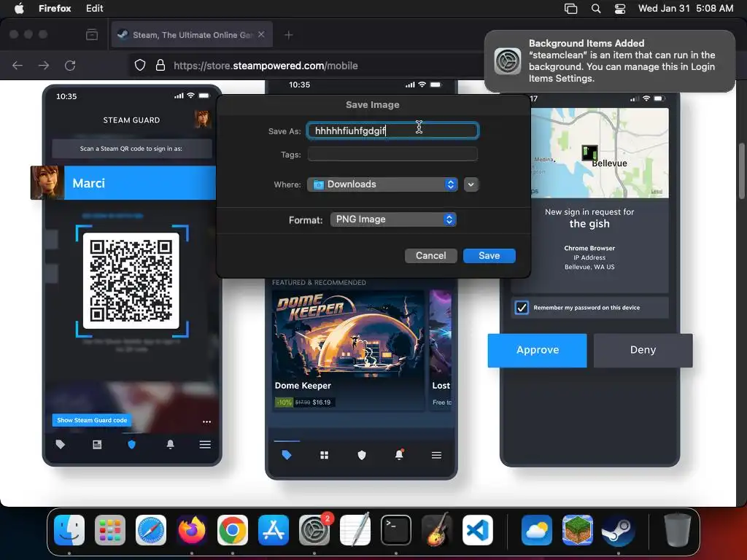
Task: Open tracking protection shield icon
Action: (139, 65)
